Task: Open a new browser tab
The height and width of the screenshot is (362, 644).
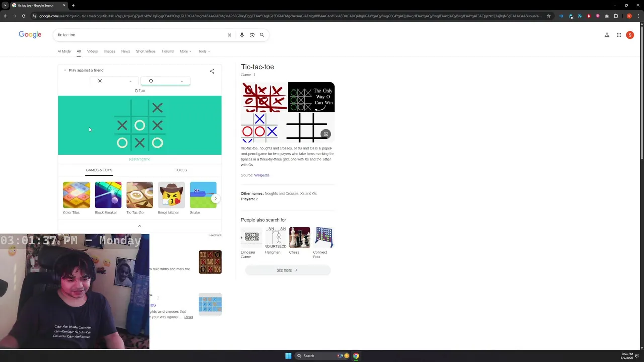Action: point(73,5)
